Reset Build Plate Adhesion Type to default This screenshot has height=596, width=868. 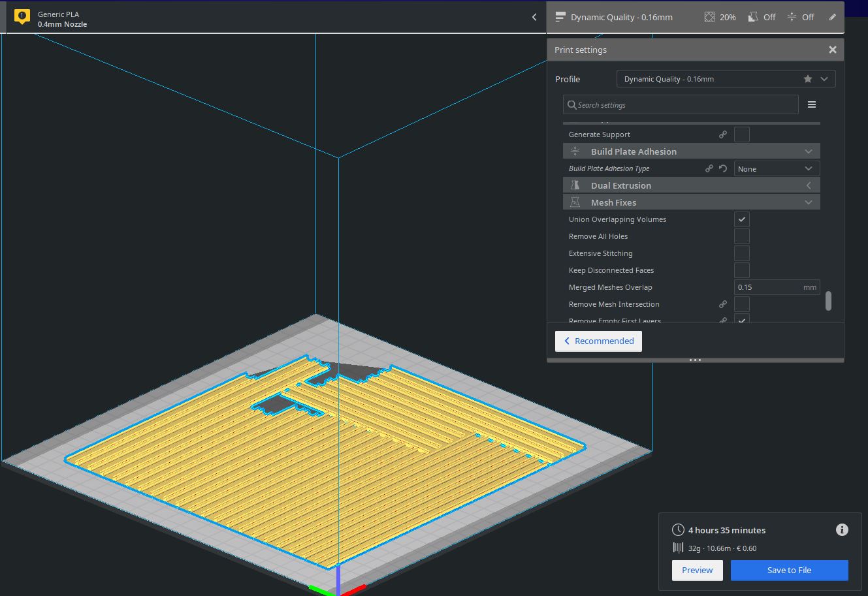click(x=723, y=168)
